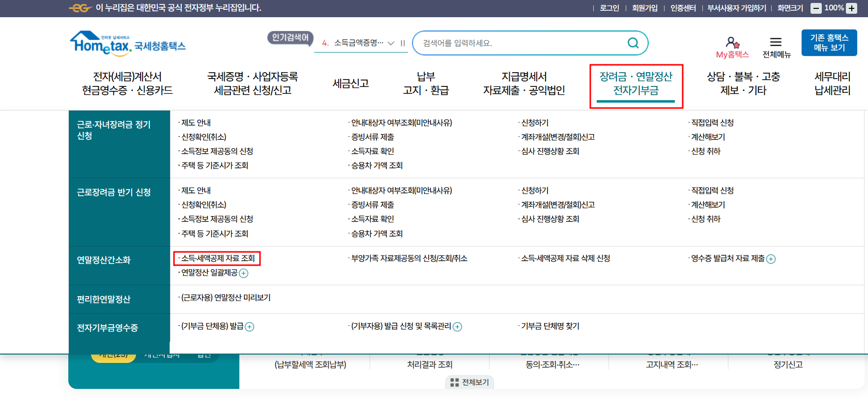Click 부서사용자 가입하기 link
This screenshot has height=412, width=868.
pyautogui.click(x=737, y=8)
